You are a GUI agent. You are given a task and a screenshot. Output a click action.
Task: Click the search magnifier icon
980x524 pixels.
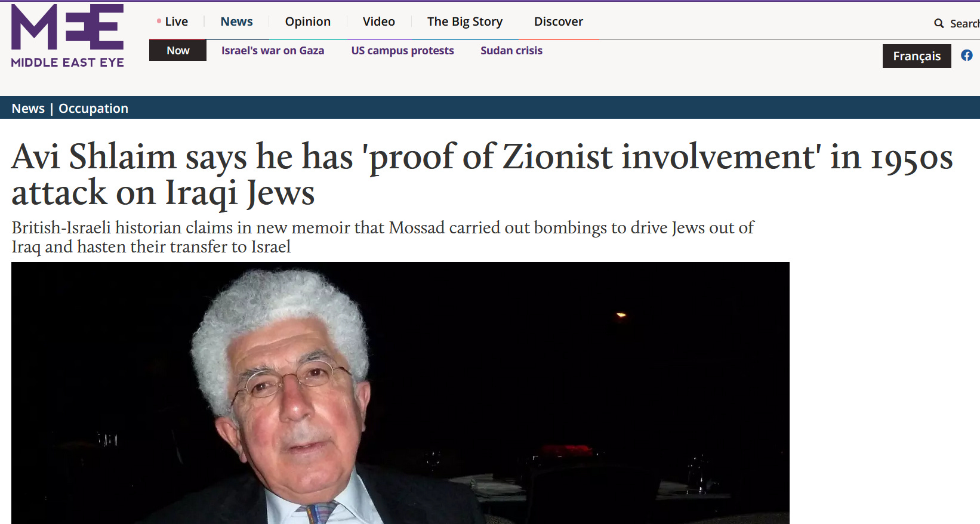tap(939, 23)
